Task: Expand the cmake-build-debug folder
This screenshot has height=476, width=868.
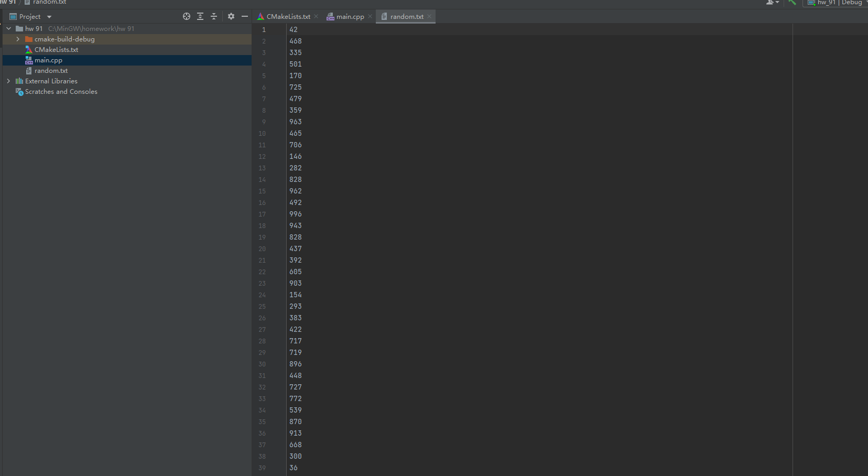Action: (x=18, y=39)
